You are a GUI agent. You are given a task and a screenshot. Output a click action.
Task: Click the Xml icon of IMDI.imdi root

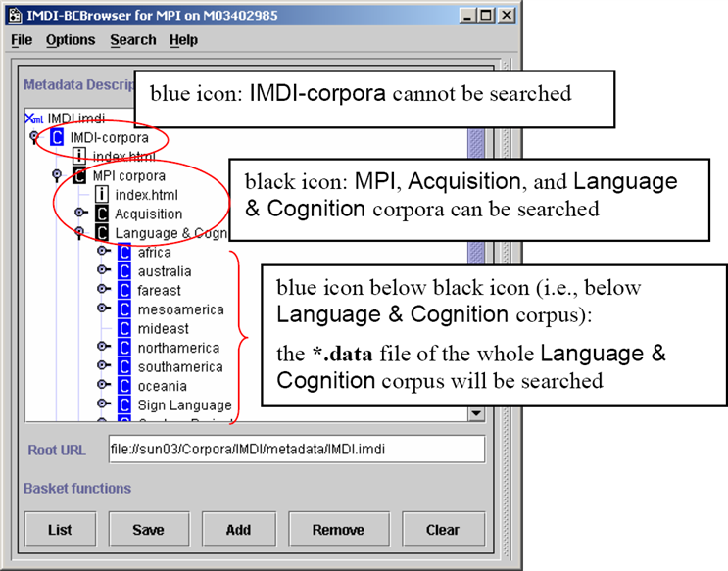pos(34,119)
